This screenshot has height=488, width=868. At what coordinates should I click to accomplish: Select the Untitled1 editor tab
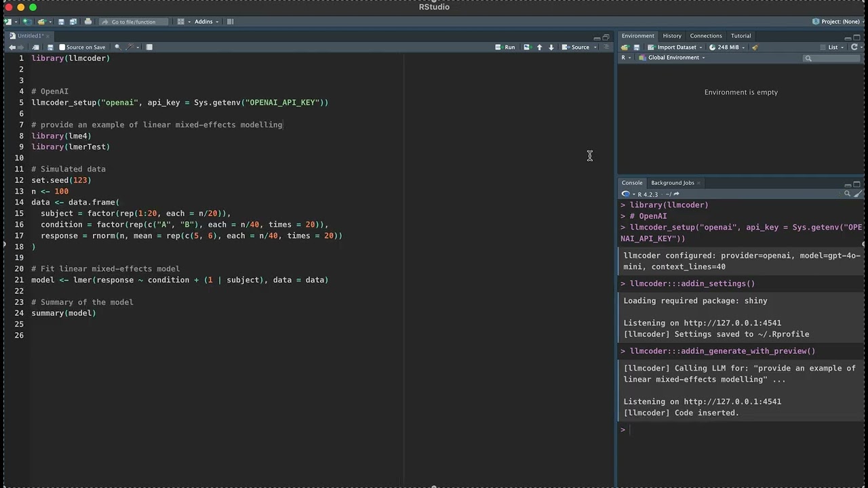pos(30,36)
